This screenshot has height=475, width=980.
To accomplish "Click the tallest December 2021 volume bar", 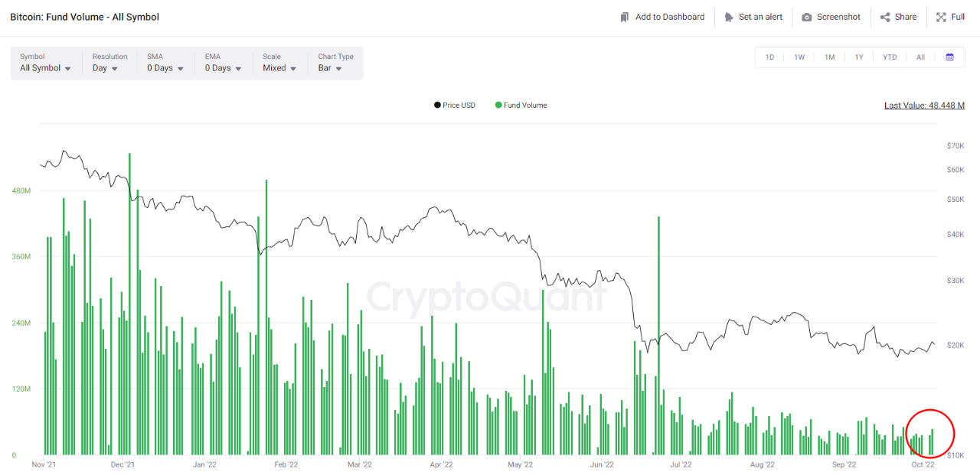I will click(129, 306).
